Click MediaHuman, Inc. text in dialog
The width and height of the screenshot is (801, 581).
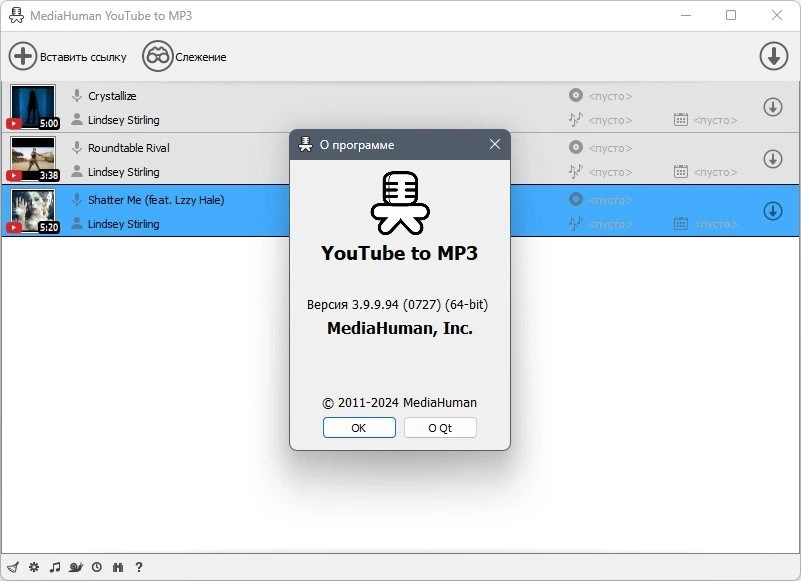399,328
